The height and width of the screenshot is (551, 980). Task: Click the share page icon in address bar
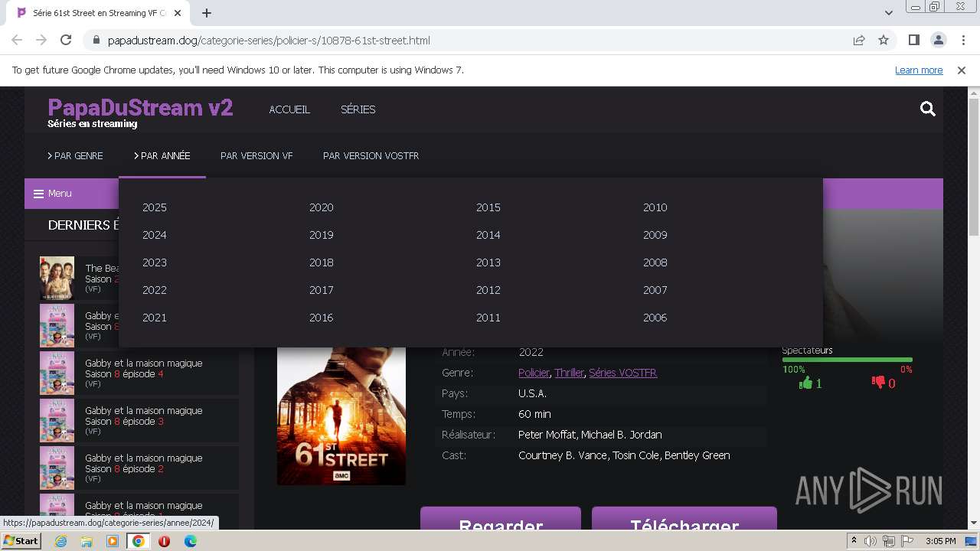click(x=859, y=41)
